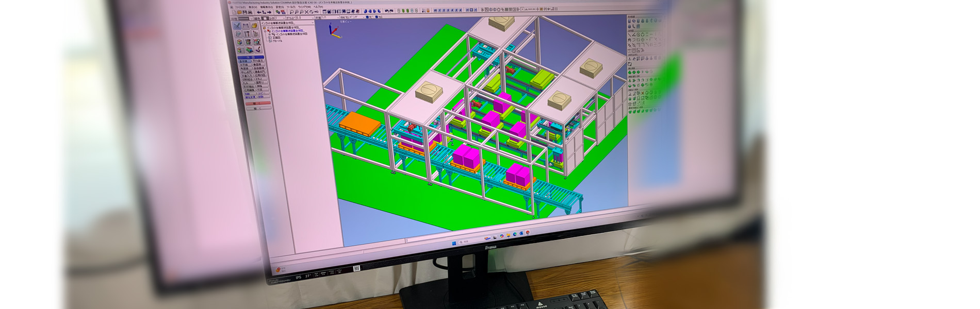980x309 pixels.
Task: Open the ヘルプ(H) menu
Action: coord(318,7)
